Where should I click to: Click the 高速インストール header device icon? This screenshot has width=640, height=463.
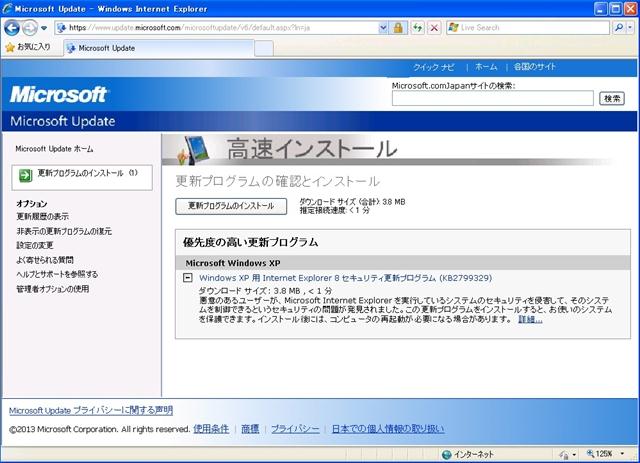[x=194, y=150]
